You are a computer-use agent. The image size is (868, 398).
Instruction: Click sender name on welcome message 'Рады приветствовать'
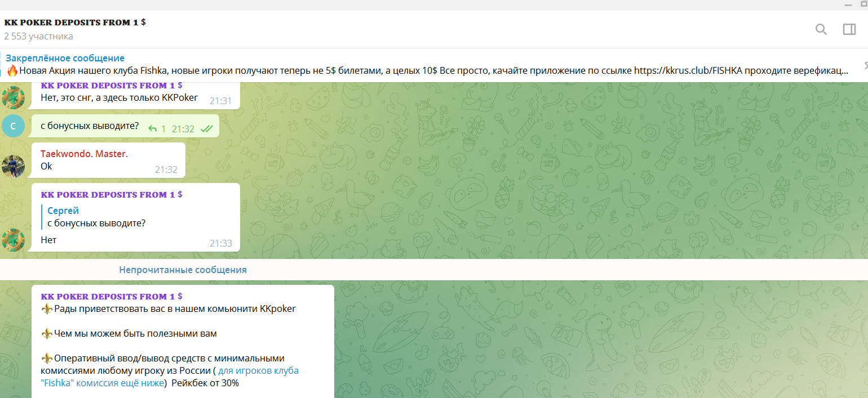112,296
